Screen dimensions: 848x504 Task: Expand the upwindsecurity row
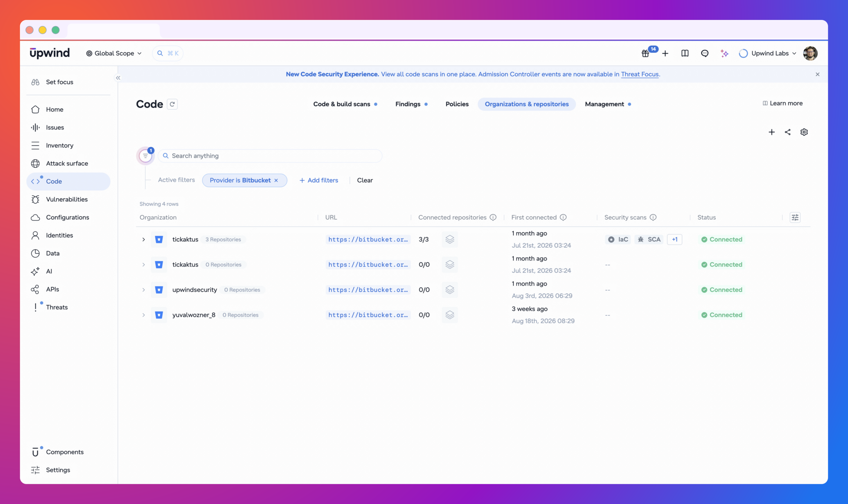coord(143,290)
